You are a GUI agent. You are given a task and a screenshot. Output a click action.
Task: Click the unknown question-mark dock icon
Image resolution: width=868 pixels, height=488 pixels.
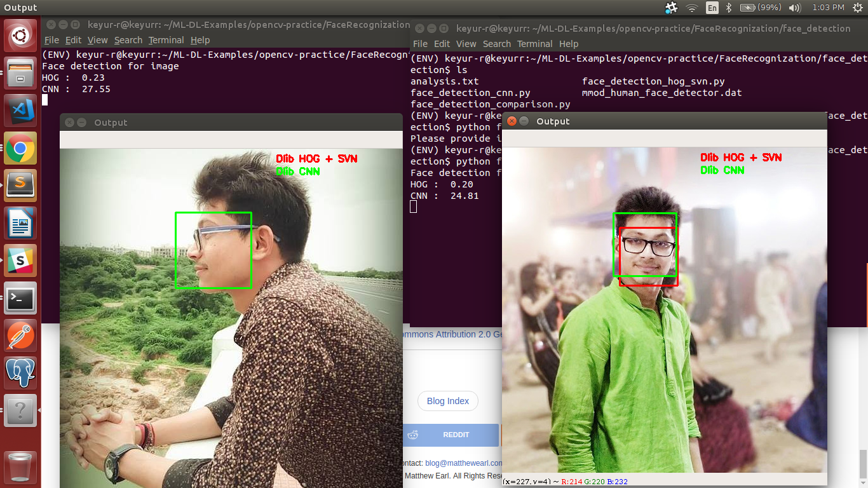(20, 410)
